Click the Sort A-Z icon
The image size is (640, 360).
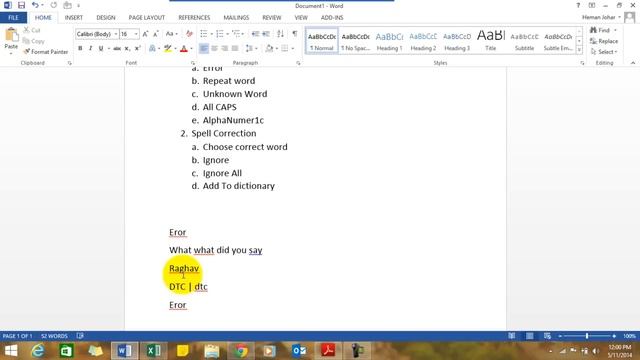pyautogui.click(x=280, y=34)
